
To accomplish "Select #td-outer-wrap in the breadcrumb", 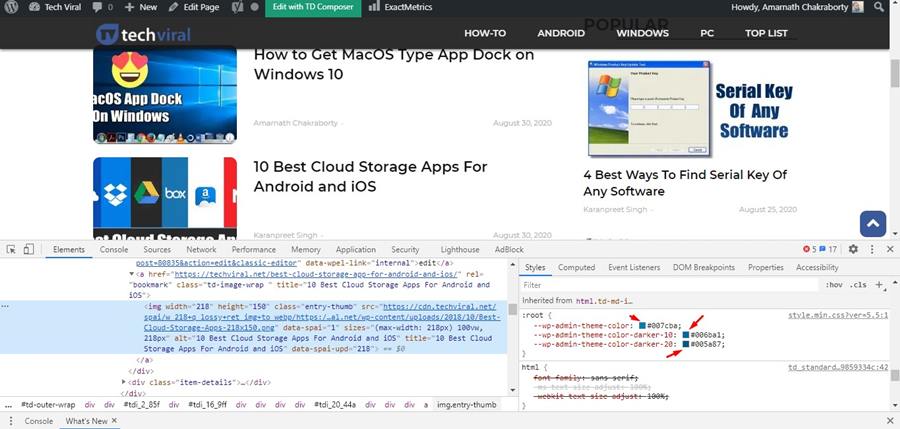I will point(48,405).
